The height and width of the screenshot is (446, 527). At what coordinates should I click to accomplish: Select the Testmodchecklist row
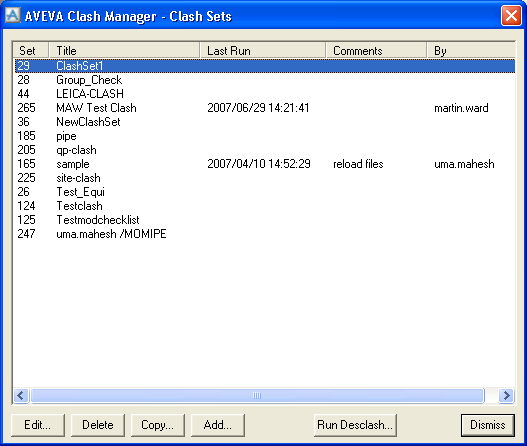(265, 220)
